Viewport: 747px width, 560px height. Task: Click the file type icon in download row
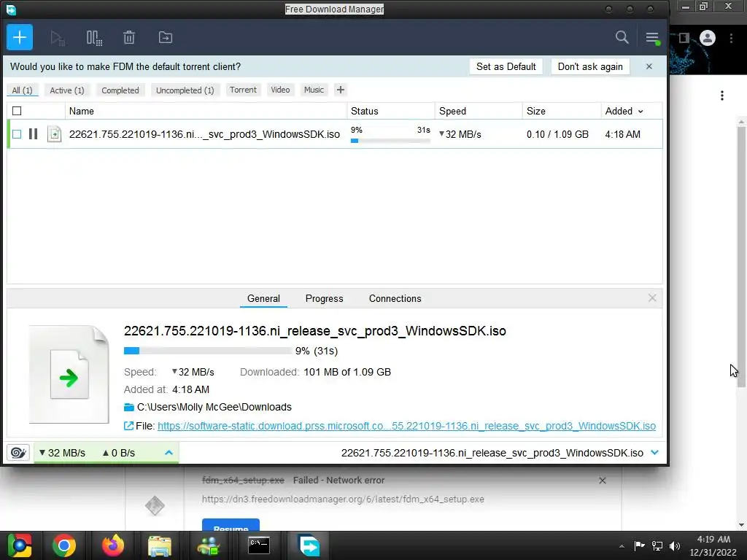tap(54, 134)
